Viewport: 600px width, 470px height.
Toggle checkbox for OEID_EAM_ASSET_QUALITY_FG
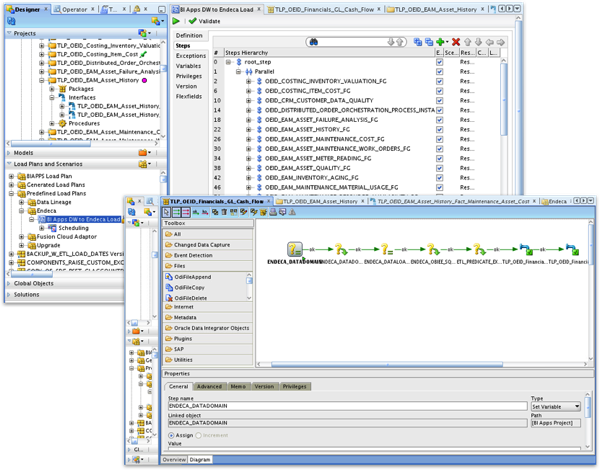coord(439,168)
